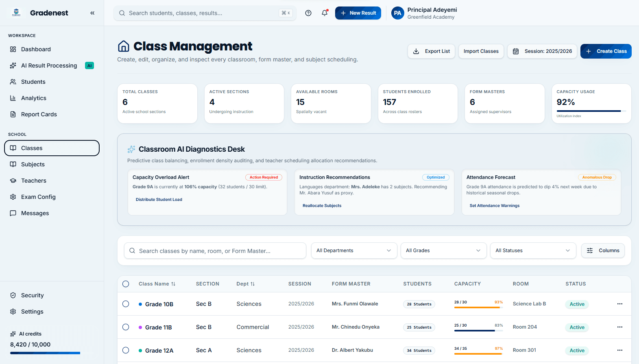Click the AI Diagnostics Desk sparkle icon

(x=131, y=149)
